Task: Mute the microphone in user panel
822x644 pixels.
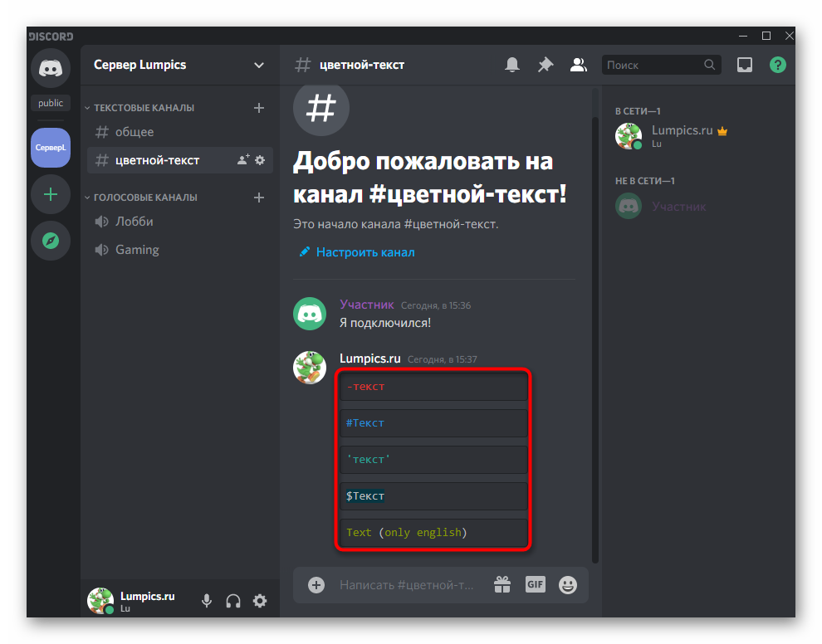Action: click(207, 601)
